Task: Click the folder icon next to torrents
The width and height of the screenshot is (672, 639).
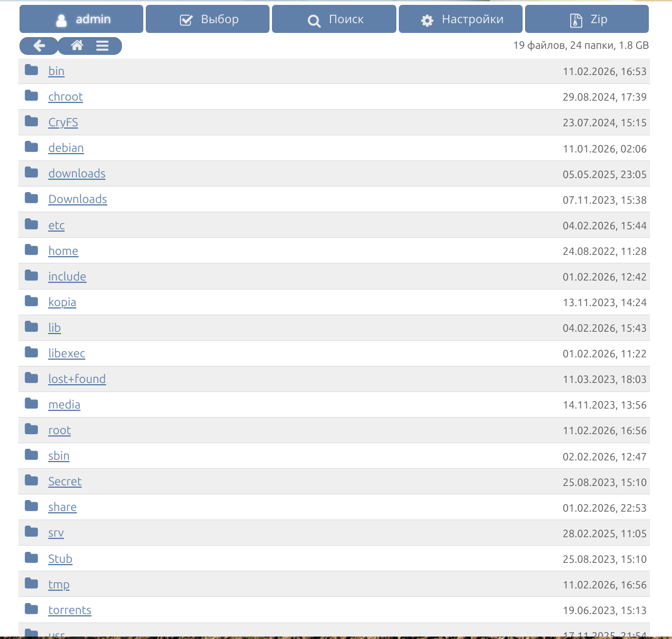Action: point(32,610)
